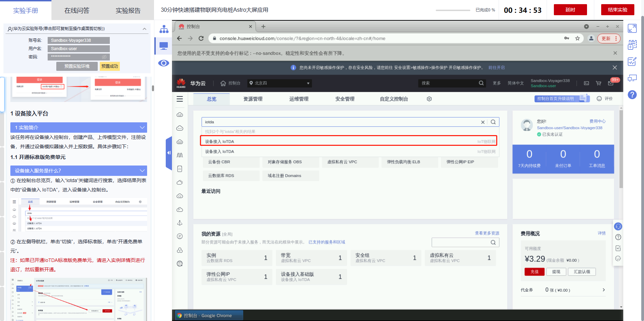Open the Chrome tab search dropdown
This screenshot has width=644, height=321.
pyautogui.click(x=586, y=27)
